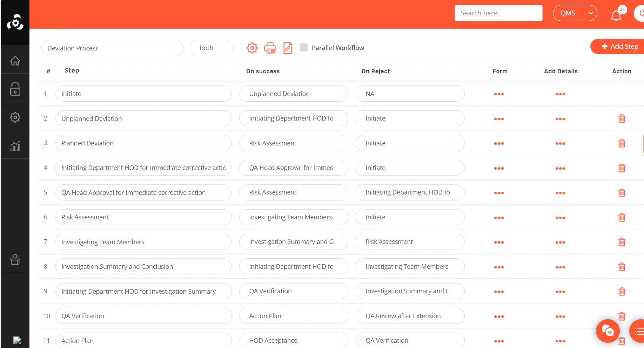Click the document link icon in toolbar
644x348 pixels.
[x=288, y=48]
